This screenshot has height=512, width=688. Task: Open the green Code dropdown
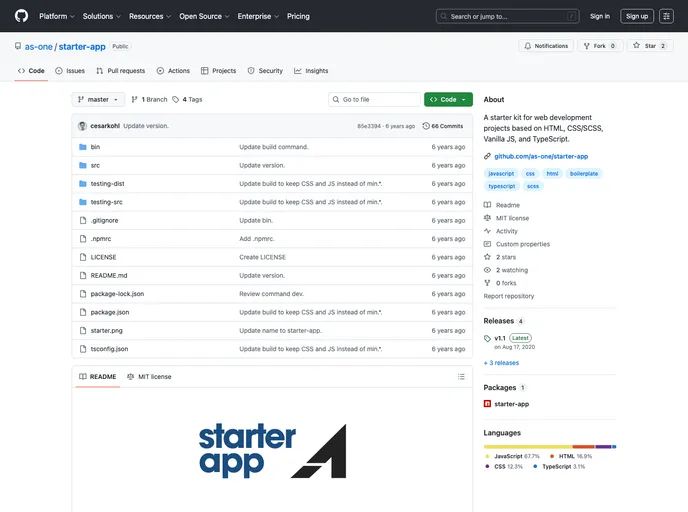coord(447,100)
